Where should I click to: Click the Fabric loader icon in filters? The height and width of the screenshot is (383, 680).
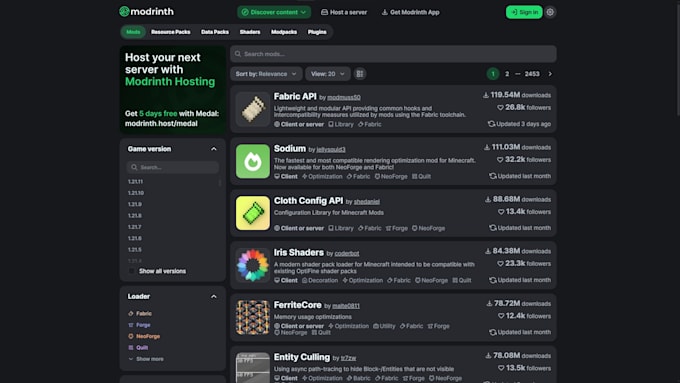coord(131,313)
